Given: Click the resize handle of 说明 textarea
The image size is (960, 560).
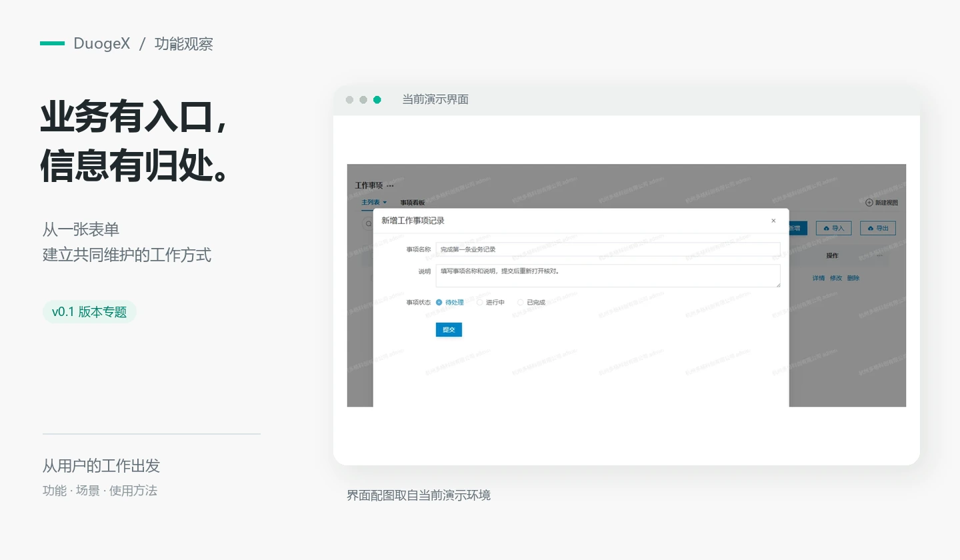Looking at the screenshot, I should [x=777, y=285].
